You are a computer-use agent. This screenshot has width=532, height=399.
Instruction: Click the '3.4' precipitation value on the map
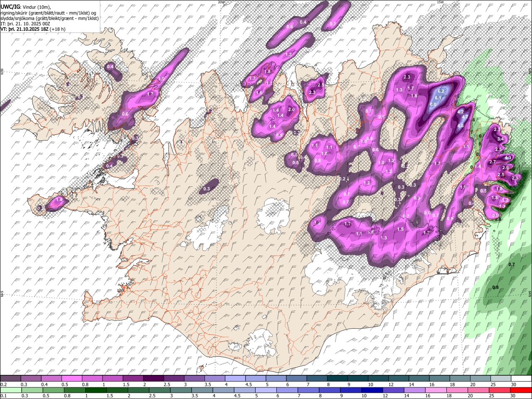tap(500, 139)
